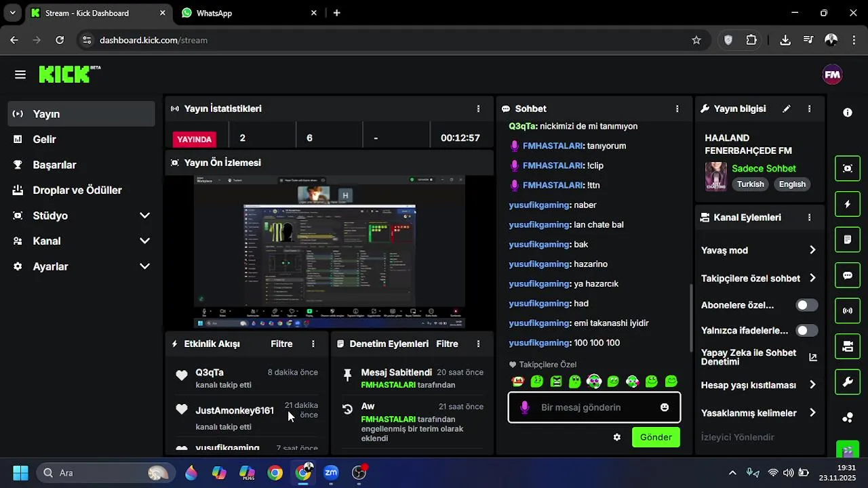This screenshot has height=488, width=868.
Task: Open Takipçilere özel sohbet settings arrow
Action: [812, 278]
